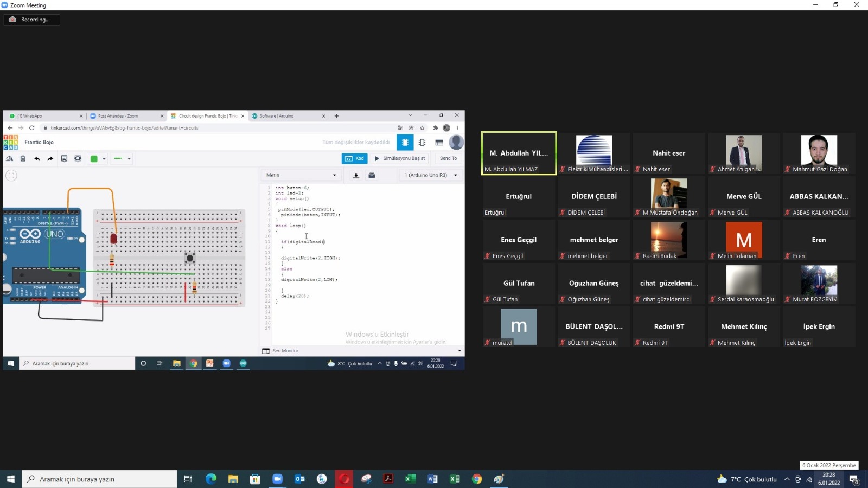Open Zoom app icon on main taskbar
The image size is (868, 488).
277,479
